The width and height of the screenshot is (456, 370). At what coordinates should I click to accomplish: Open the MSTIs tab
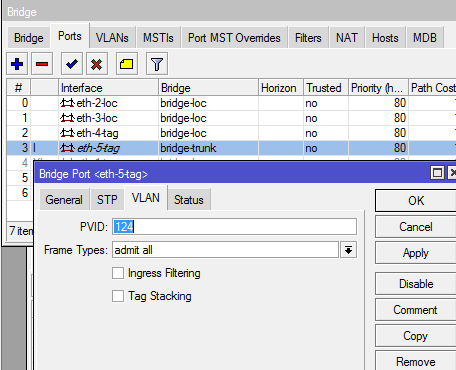(x=158, y=38)
